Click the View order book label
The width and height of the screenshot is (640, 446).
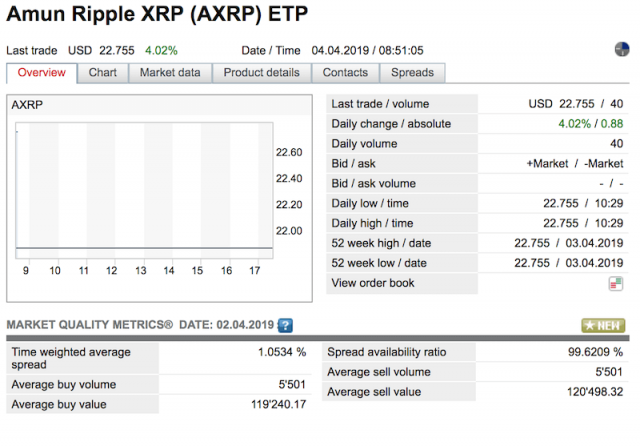pos(373,283)
